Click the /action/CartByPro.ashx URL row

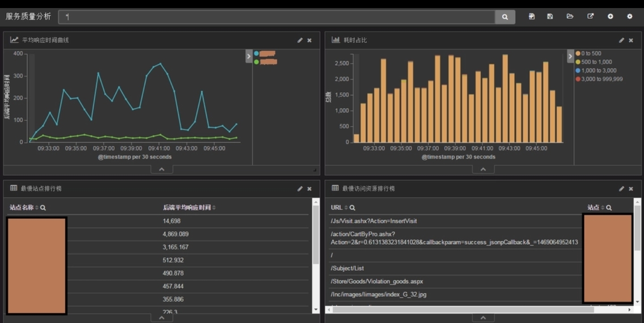point(455,238)
